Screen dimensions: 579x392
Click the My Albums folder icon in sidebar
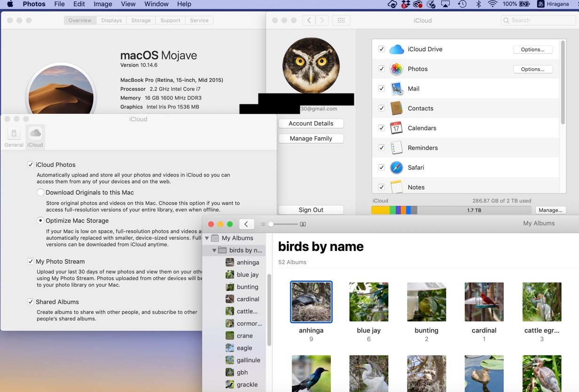[215, 238]
